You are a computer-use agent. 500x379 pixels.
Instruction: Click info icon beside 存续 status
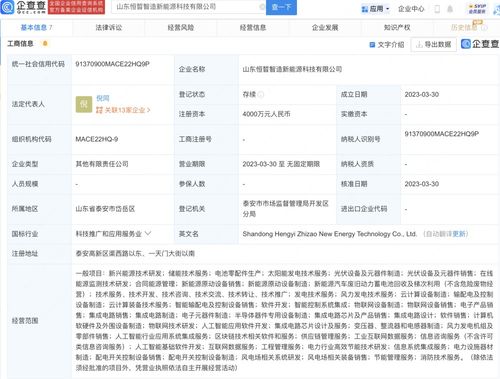click(261, 95)
